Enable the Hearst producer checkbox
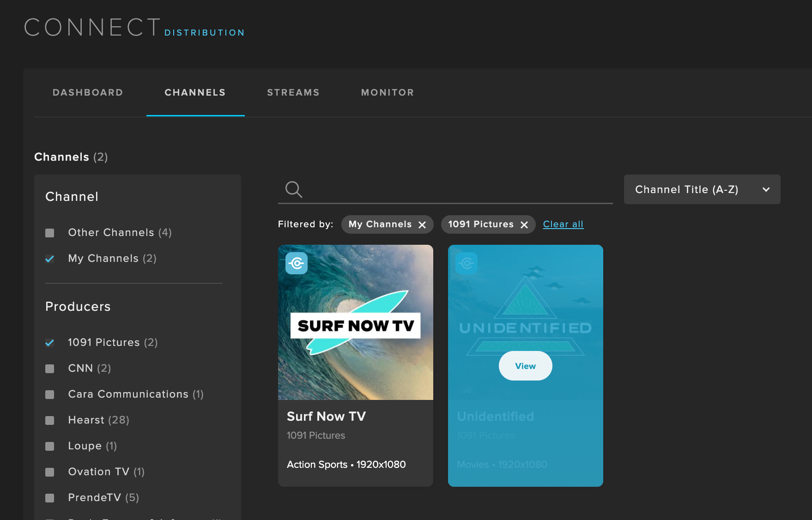812x520 pixels. 50,420
